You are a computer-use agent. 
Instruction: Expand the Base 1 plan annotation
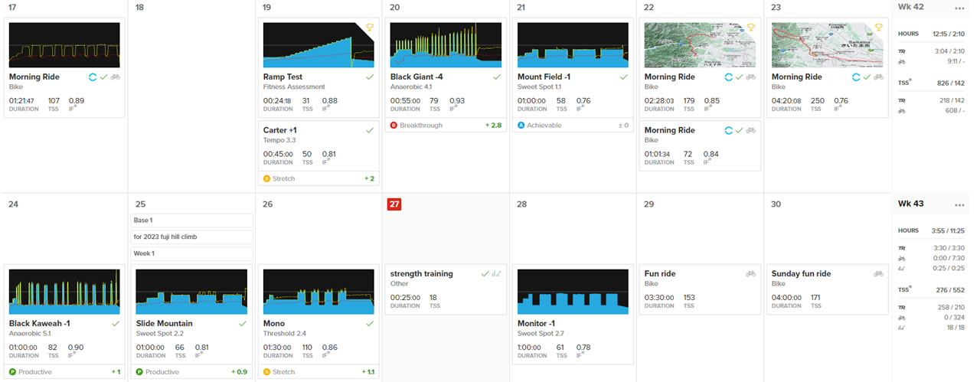coord(191,220)
